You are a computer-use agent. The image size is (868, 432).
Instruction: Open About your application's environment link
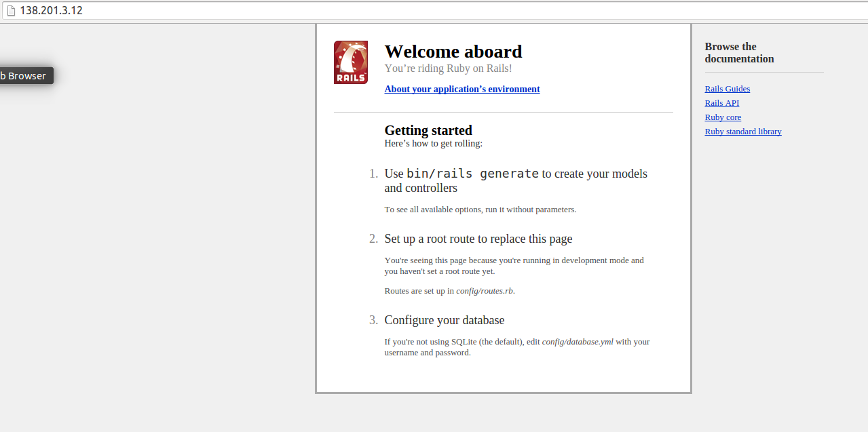click(x=462, y=89)
